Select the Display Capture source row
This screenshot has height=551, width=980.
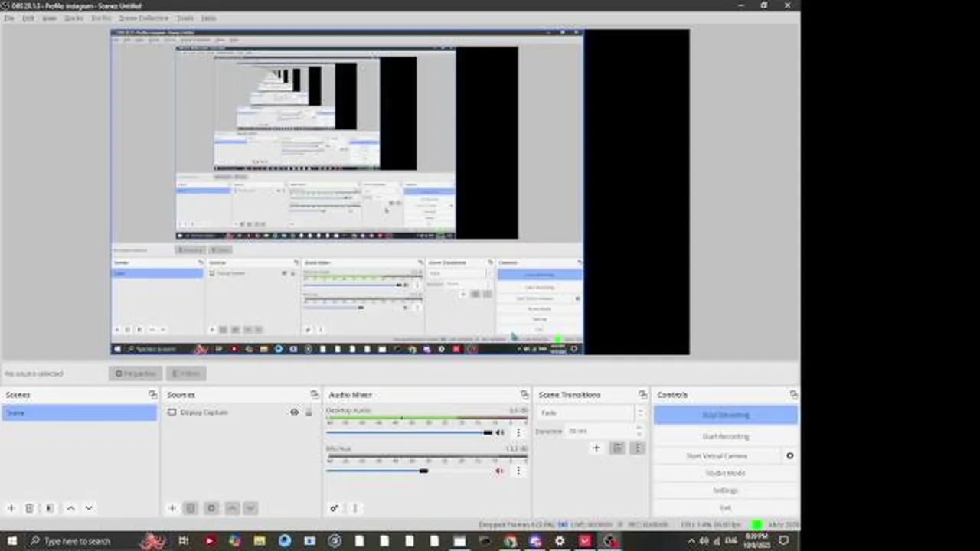point(240,412)
